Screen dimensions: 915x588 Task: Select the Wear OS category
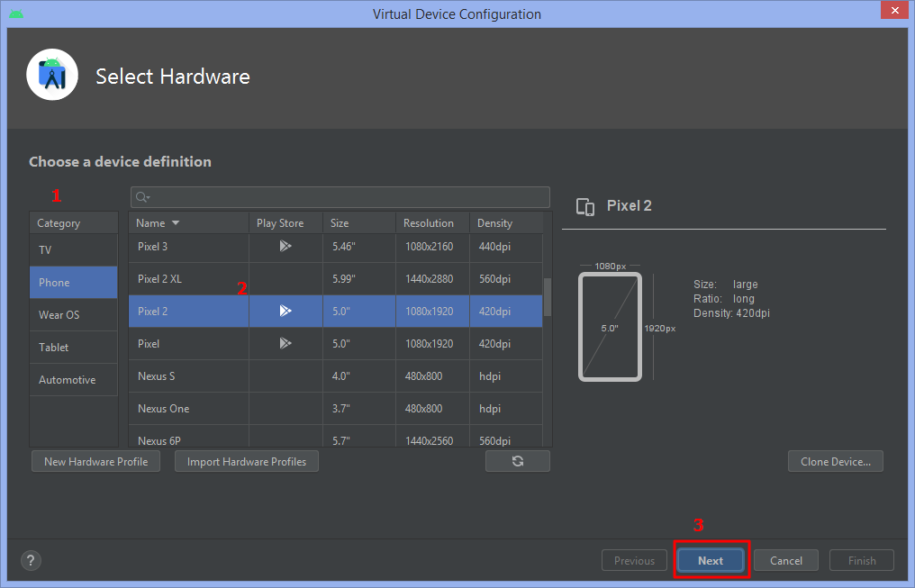74,314
